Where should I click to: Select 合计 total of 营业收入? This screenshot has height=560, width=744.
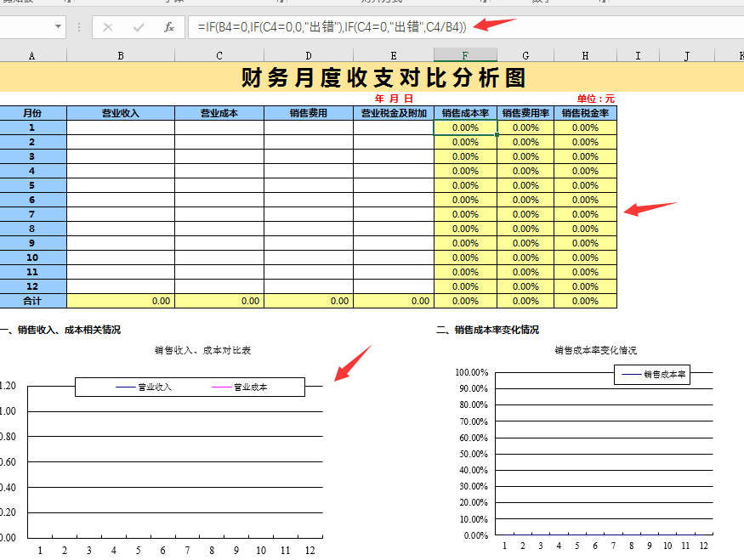pos(121,301)
